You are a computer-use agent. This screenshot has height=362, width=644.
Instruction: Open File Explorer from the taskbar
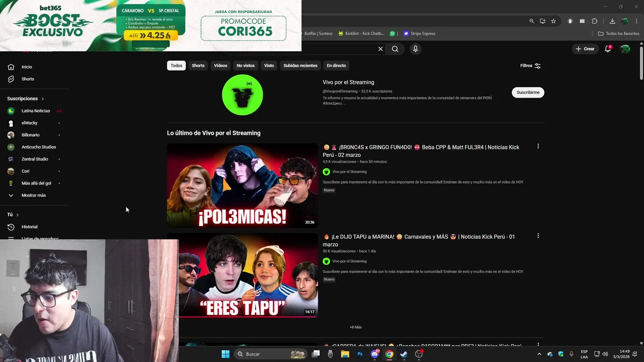pos(345,354)
